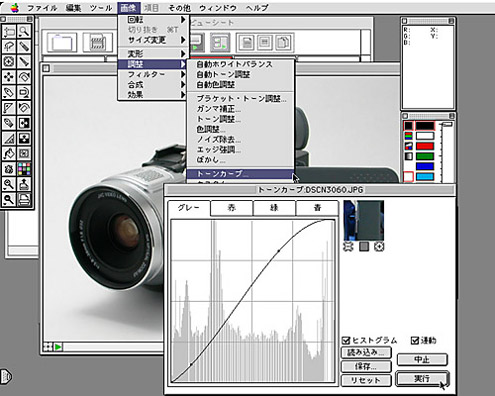The image size is (495, 396).
Task: Open the 編集 menu
Action: pyautogui.click(x=73, y=8)
